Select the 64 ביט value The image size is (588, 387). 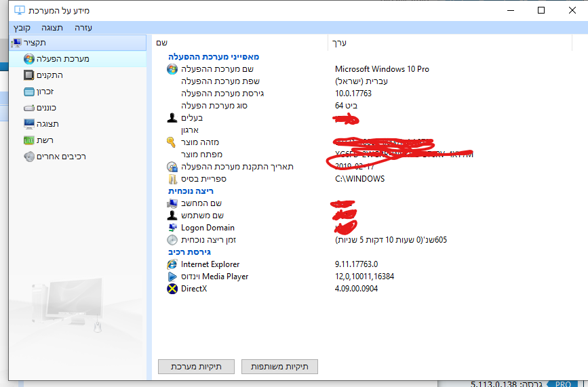pos(346,106)
